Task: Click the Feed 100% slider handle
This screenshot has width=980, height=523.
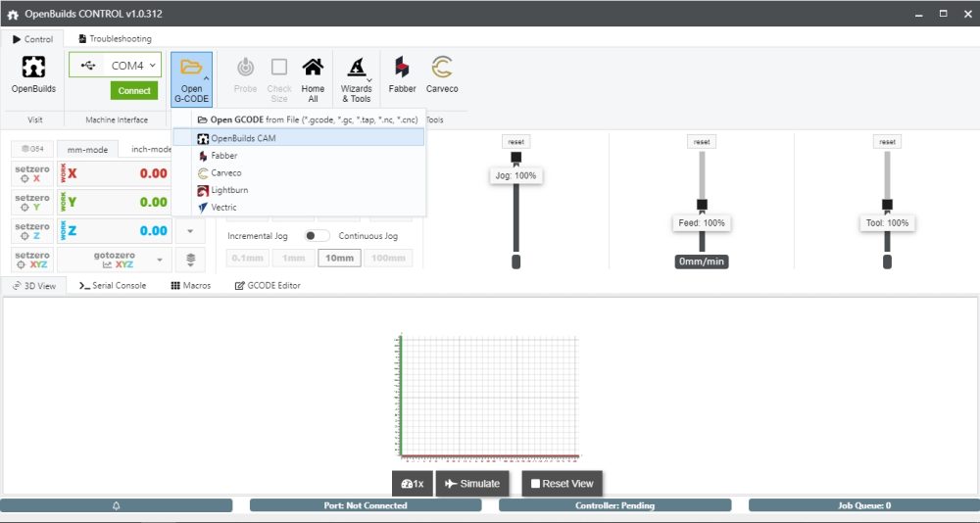Action: pos(702,205)
